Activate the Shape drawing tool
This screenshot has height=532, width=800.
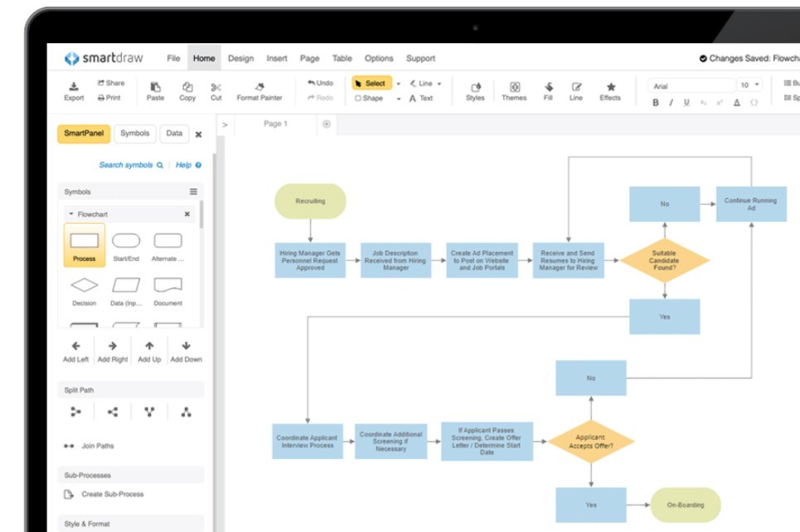pos(369,98)
